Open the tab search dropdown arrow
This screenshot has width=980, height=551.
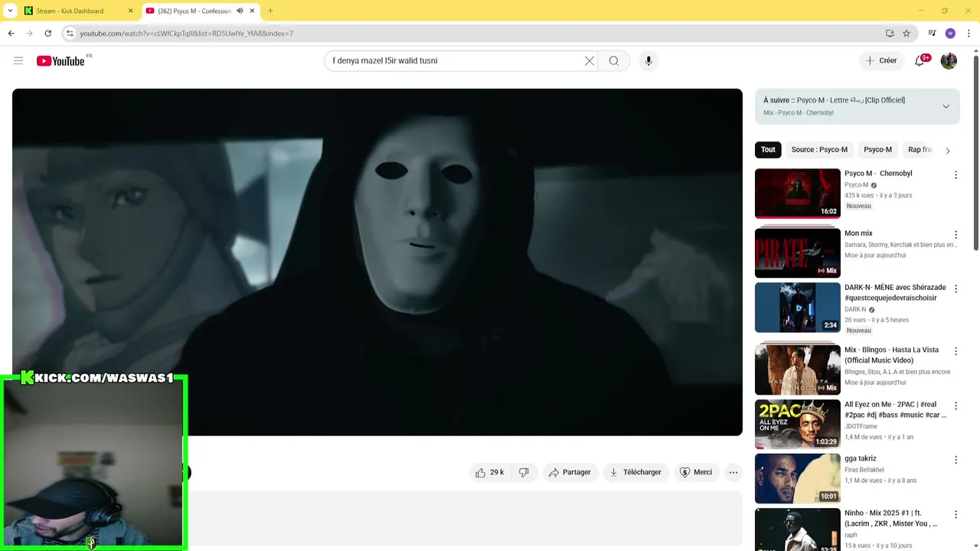[10, 11]
